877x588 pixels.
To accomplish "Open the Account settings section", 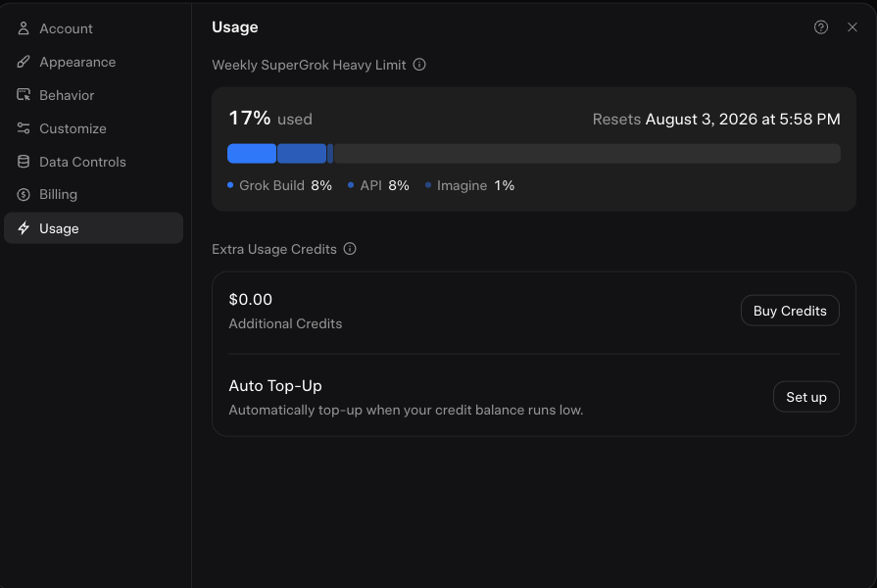I will 93,28.
